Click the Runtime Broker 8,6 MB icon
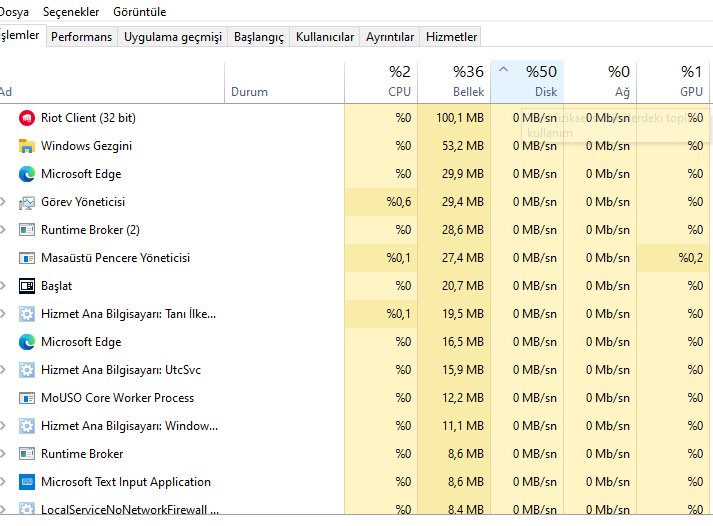The width and height of the screenshot is (713, 526). click(27, 454)
